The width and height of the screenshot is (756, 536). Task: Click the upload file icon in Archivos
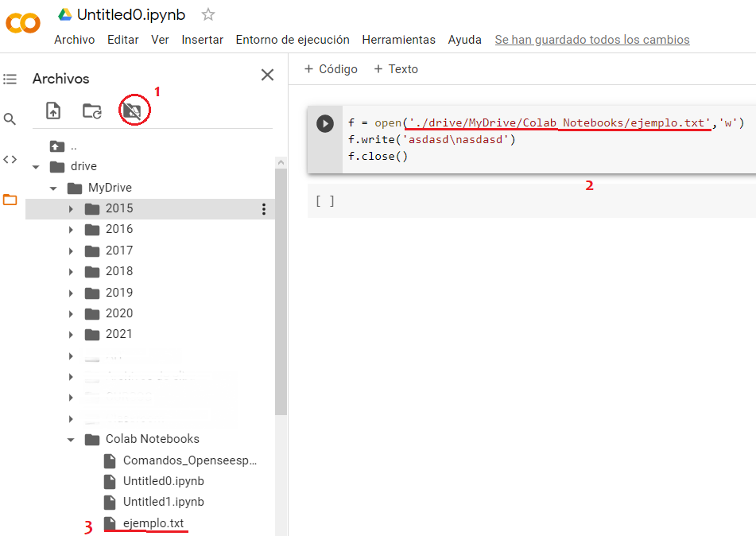click(52, 111)
